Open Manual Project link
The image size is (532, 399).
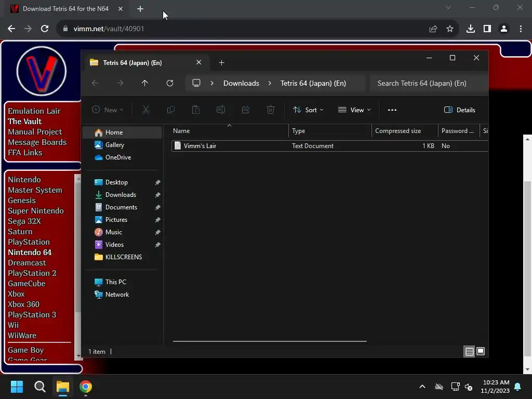point(35,131)
